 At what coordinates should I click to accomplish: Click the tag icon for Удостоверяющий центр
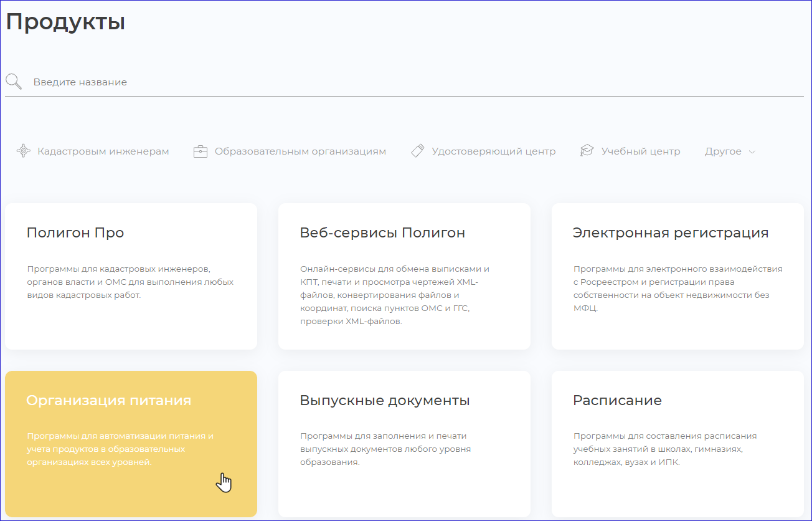[x=417, y=151]
